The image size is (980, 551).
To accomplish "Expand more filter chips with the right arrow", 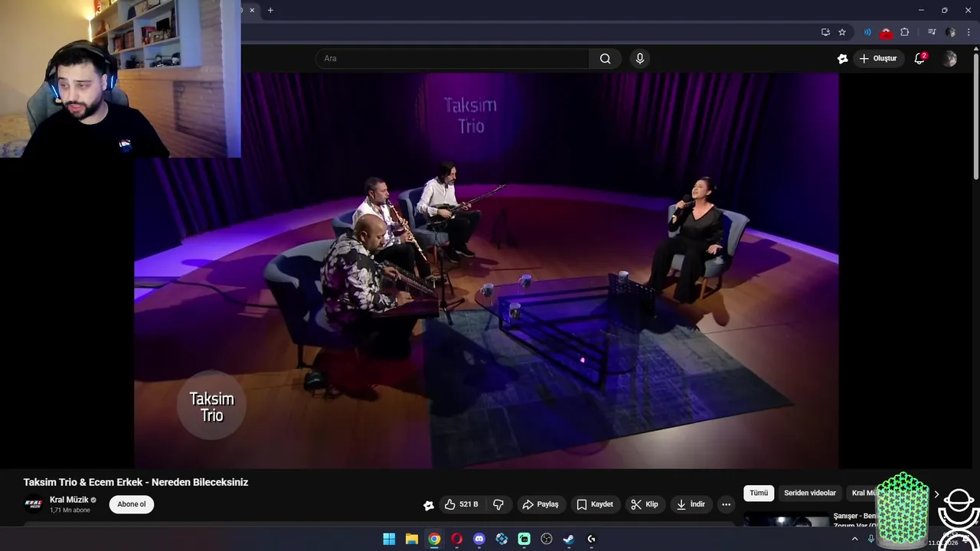I will [x=936, y=494].
